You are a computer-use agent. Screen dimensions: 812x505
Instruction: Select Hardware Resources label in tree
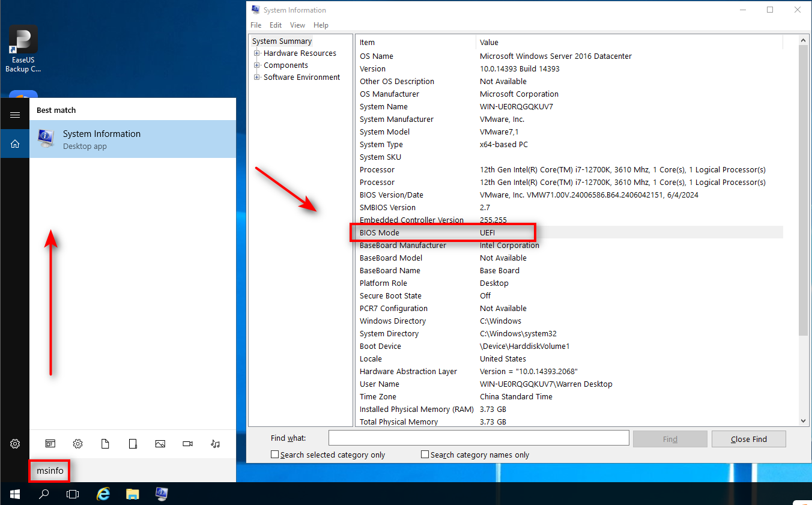(300, 53)
